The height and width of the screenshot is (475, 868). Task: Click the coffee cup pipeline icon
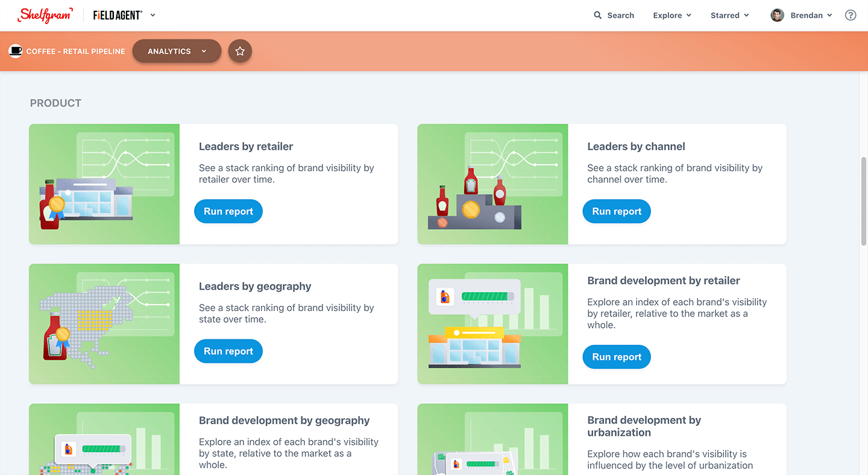pos(15,51)
